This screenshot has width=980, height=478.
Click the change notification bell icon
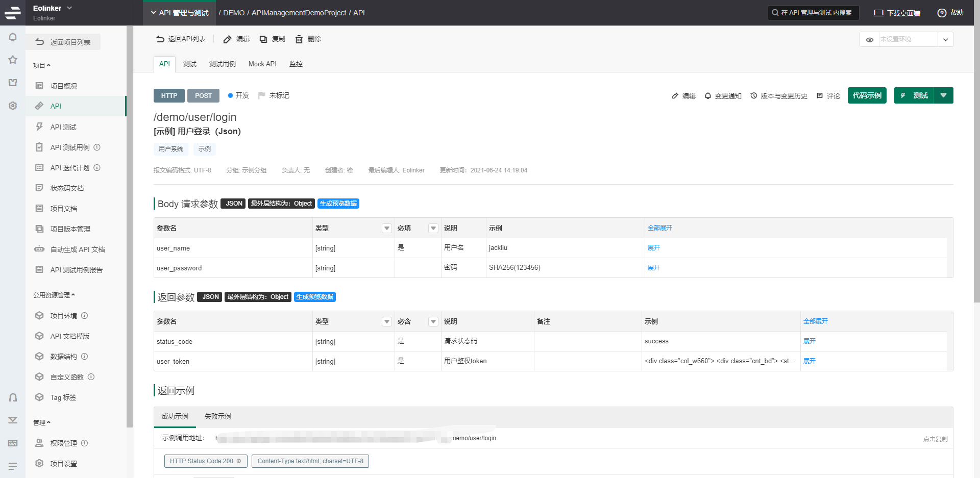pos(708,96)
